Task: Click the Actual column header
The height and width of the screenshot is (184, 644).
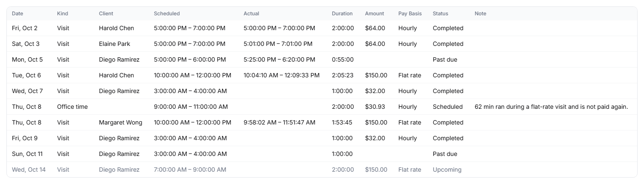Action: [x=251, y=14]
